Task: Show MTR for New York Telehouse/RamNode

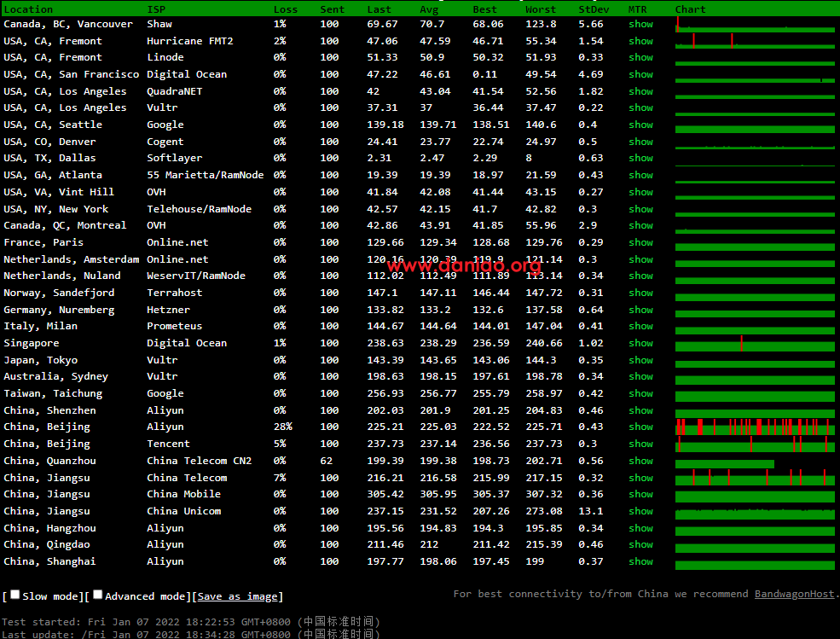Action: click(x=640, y=209)
